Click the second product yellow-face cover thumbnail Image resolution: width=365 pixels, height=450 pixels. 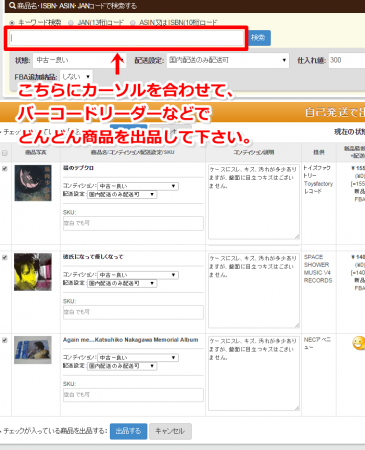click(x=33, y=272)
